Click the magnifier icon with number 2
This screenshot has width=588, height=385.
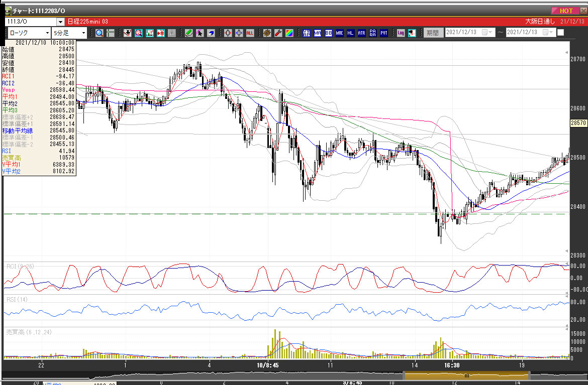pyautogui.click(x=139, y=33)
